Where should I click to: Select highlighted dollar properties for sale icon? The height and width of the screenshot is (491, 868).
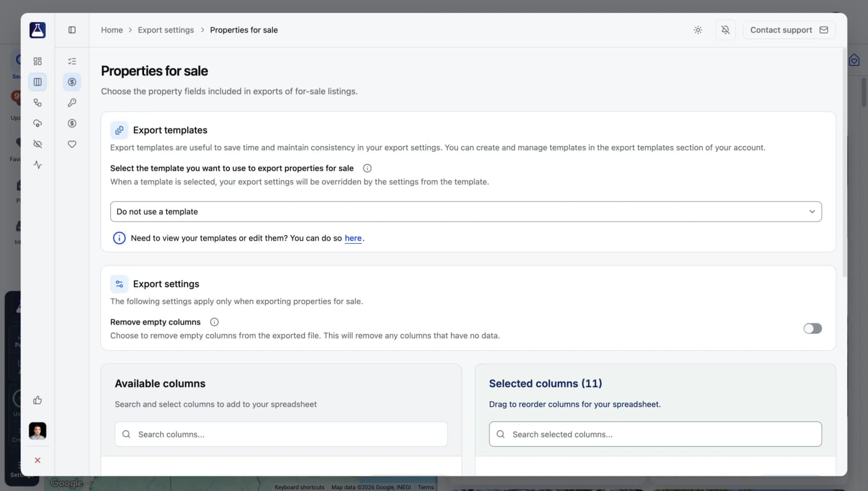pyautogui.click(x=72, y=82)
